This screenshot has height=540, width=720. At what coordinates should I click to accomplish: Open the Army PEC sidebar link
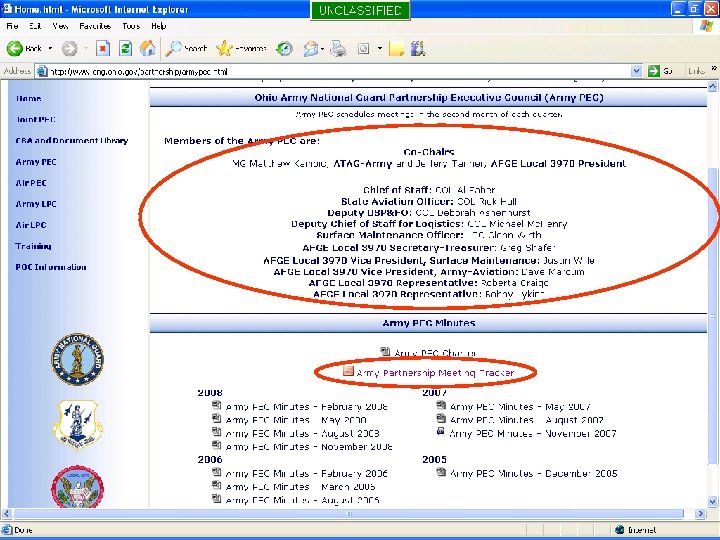tap(36, 162)
